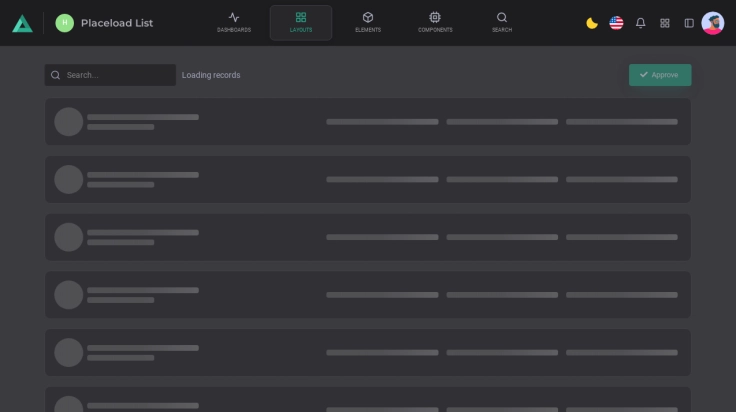Image resolution: width=736 pixels, height=412 pixels.
Task: Open notifications bell dropdown
Action: 641,23
